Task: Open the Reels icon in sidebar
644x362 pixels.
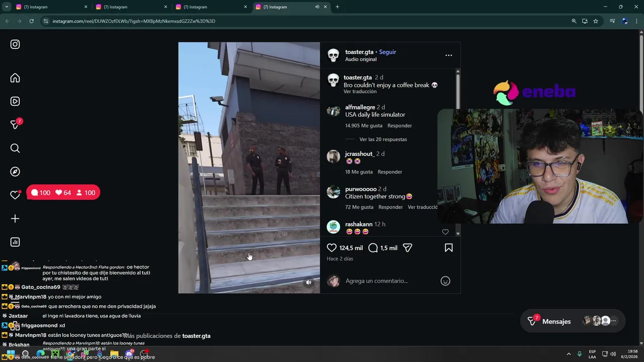Action: (x=15, y=101)
